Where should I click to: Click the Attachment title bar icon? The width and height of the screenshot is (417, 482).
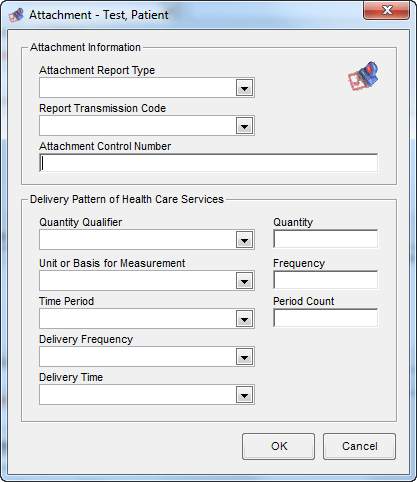(16, 15)
